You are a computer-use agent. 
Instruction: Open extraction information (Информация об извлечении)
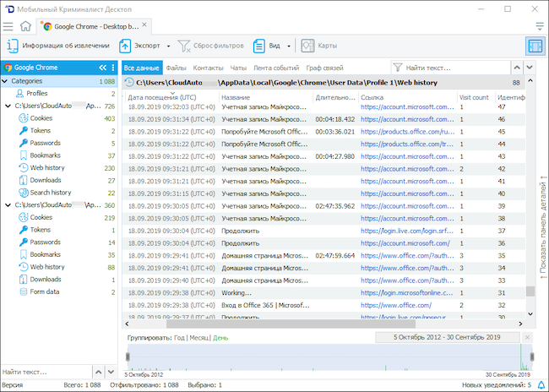(x=57, y=45)
